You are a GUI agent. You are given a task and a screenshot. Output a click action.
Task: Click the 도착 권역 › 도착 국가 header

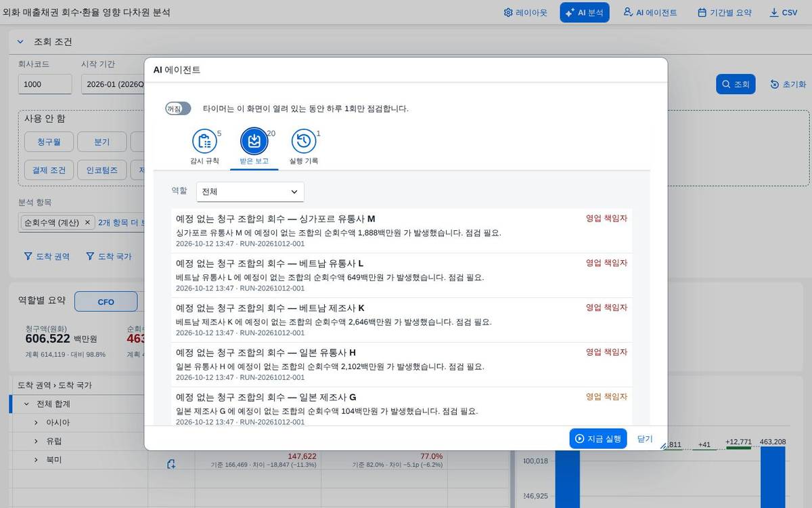[x=54, y=385]
